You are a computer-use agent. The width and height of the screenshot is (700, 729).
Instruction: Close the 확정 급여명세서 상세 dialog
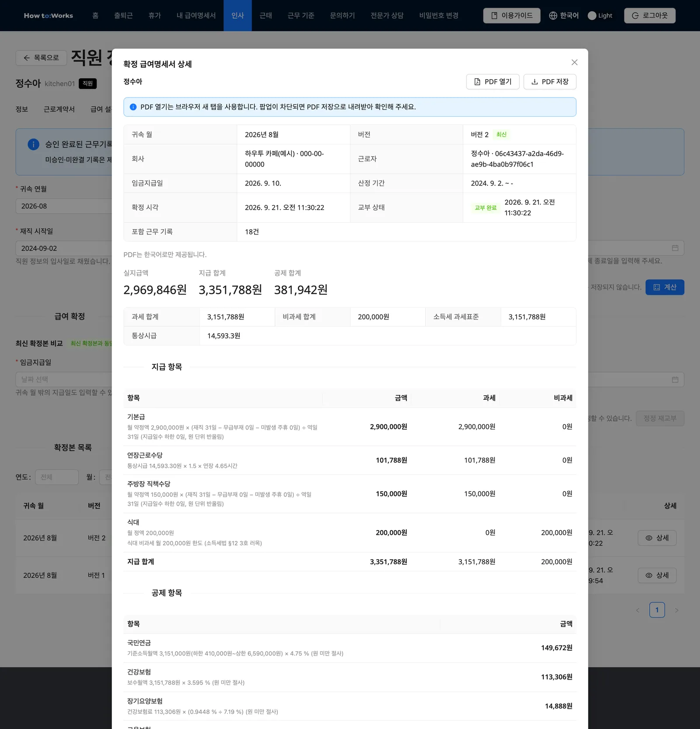tap(574, 63)
